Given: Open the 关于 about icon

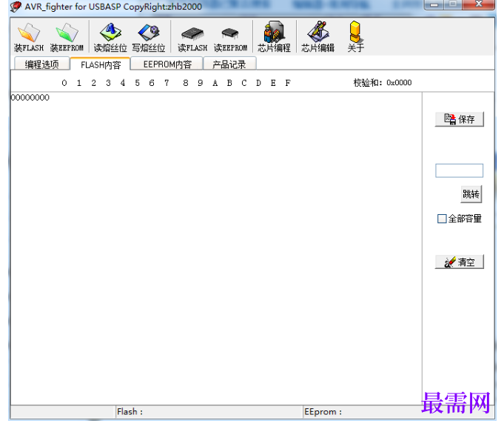Looking at the screenshot, I should [x=355, y=37].
